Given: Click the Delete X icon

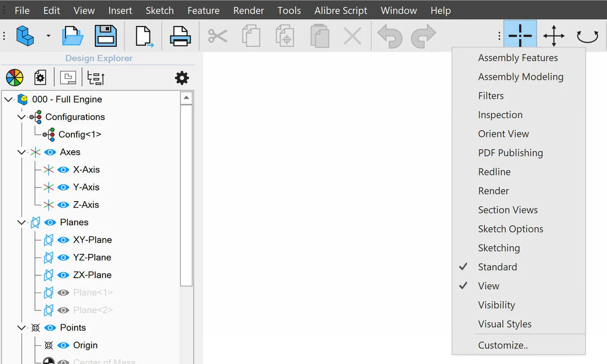Looking at the screenshot, I should [353, 36].
